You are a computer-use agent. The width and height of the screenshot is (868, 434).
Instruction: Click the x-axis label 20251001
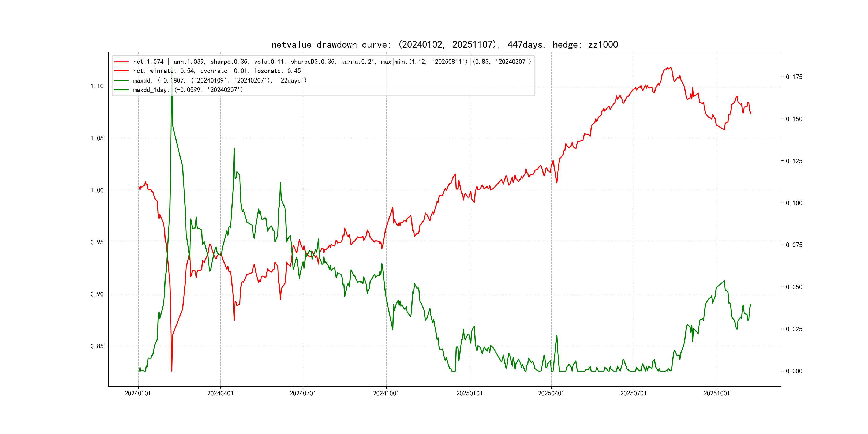(x=717, y=393)
